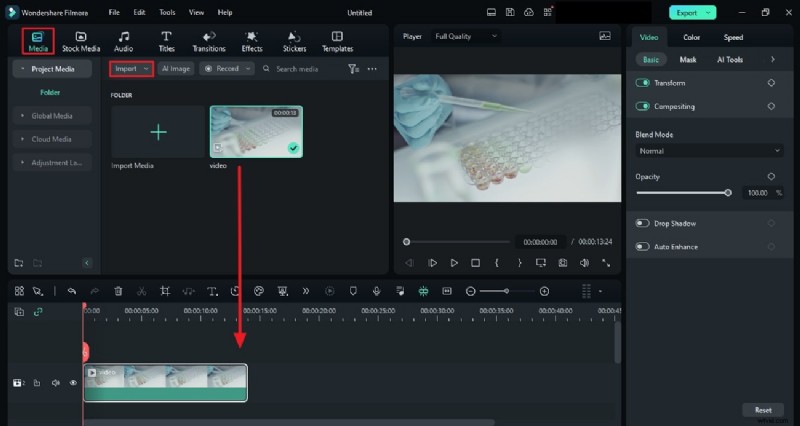Image resolution: width=800 pixels, height=426 pixels.
Task: Switch to the Color tab
Action: coord(691,38)
